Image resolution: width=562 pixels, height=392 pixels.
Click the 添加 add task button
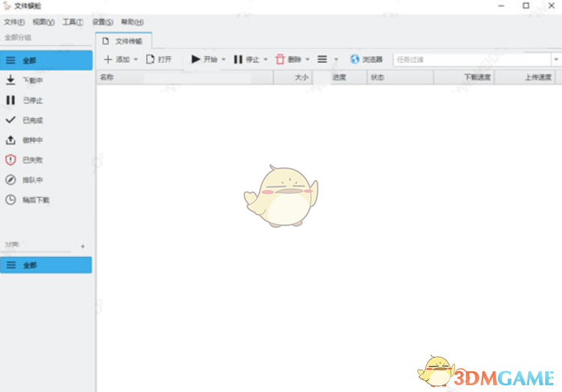pos(116,59)
